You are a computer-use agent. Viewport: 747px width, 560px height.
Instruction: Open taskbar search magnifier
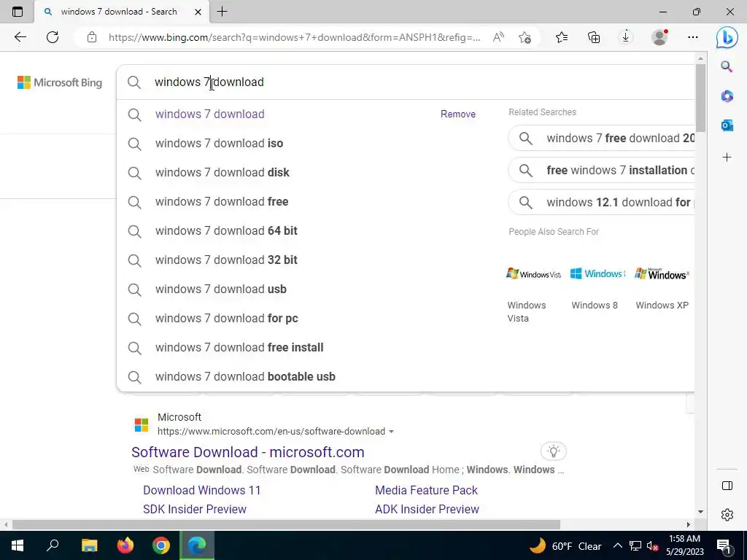coord(53,545)
